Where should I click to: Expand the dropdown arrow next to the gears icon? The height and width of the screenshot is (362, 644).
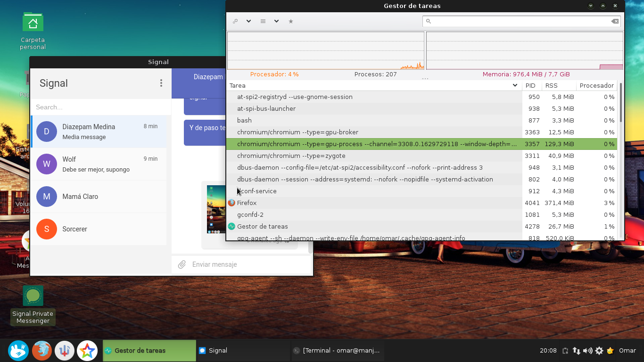click(248, 21)
